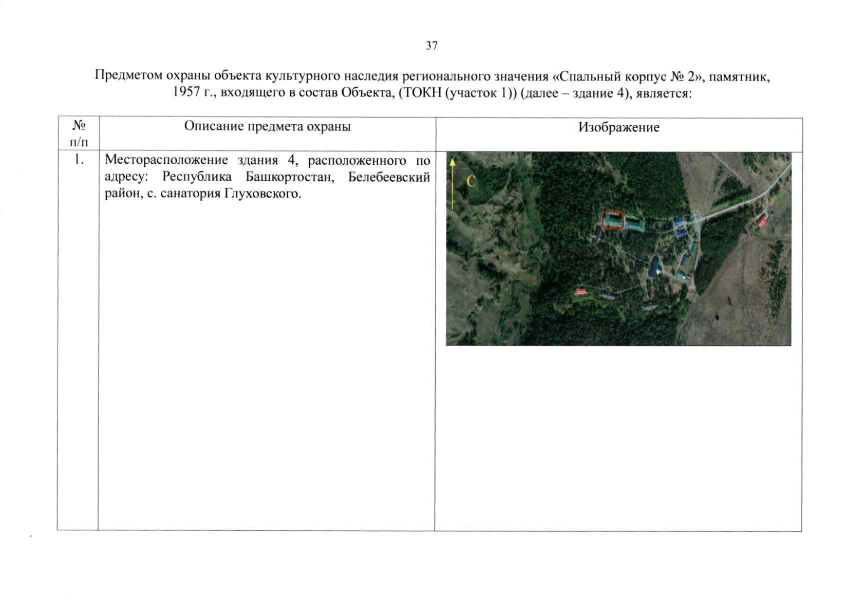Click the text «Месторасположение здания 4»

201,160
